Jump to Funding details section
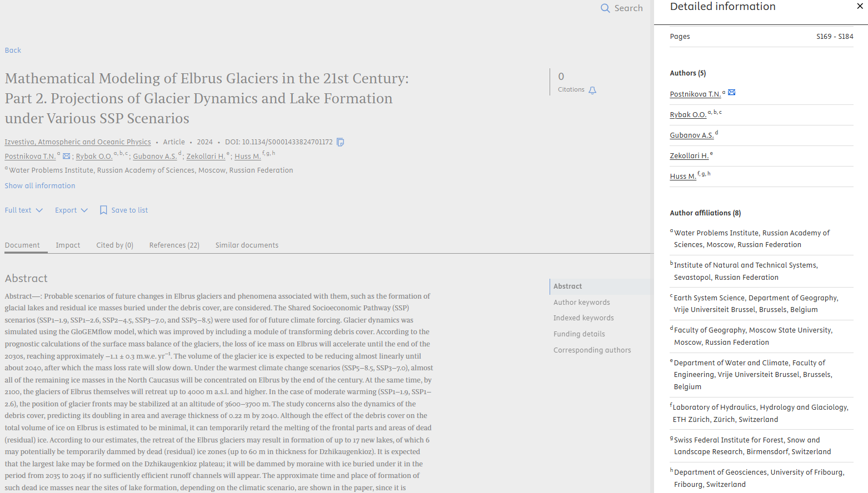 pos(579,334)
